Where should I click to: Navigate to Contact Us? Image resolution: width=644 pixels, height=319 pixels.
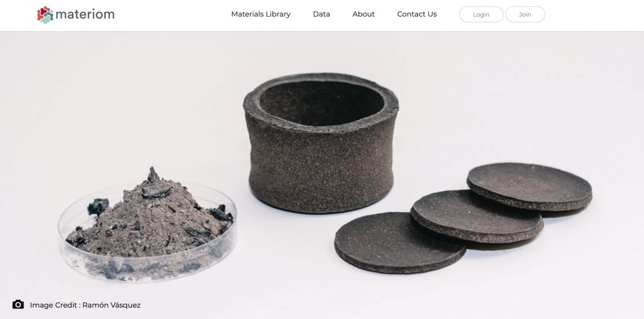click(416, 15)
